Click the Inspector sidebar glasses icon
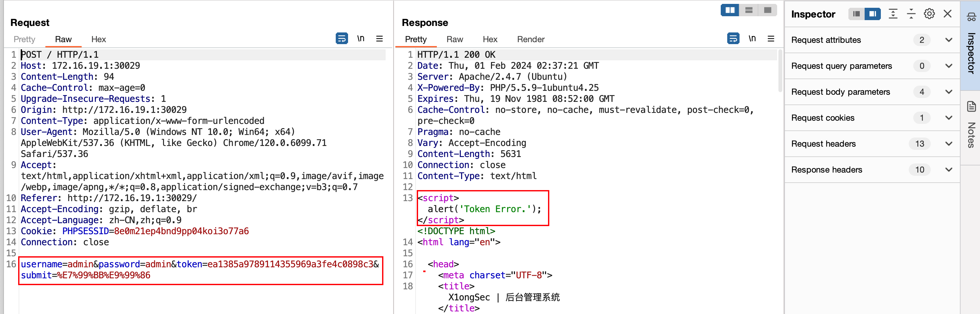 (971, 17)
